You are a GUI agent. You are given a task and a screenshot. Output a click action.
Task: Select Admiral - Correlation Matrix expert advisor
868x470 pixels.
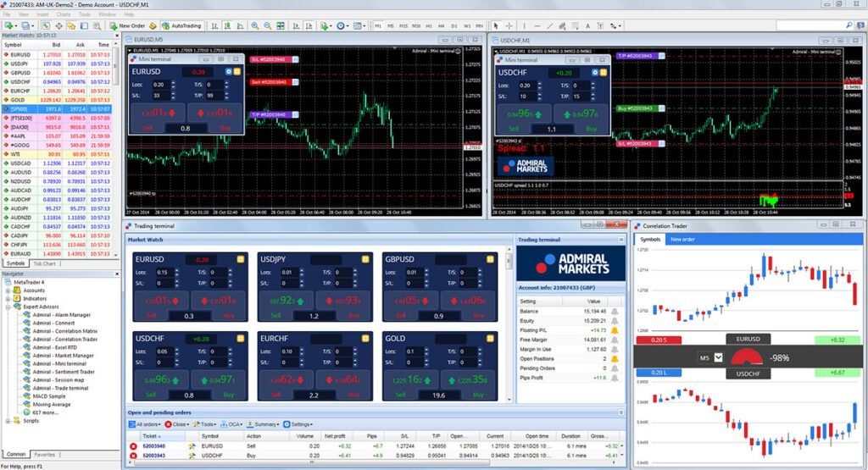(x=64, y=331)
